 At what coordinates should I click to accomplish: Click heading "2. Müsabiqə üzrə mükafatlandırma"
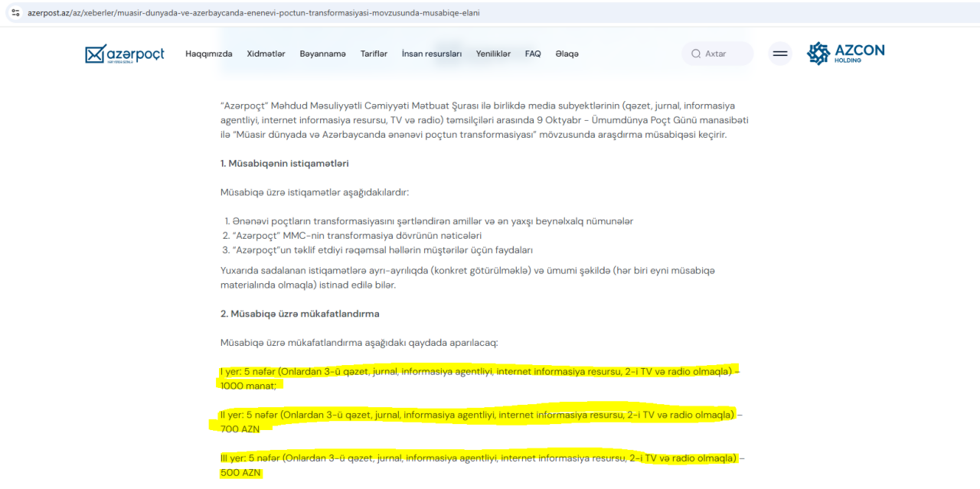point(299,314)
